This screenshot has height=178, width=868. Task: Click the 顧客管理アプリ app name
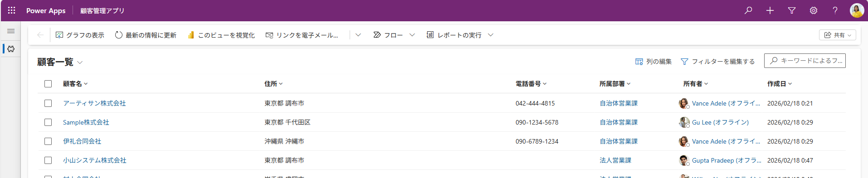[x=102, y=10]
